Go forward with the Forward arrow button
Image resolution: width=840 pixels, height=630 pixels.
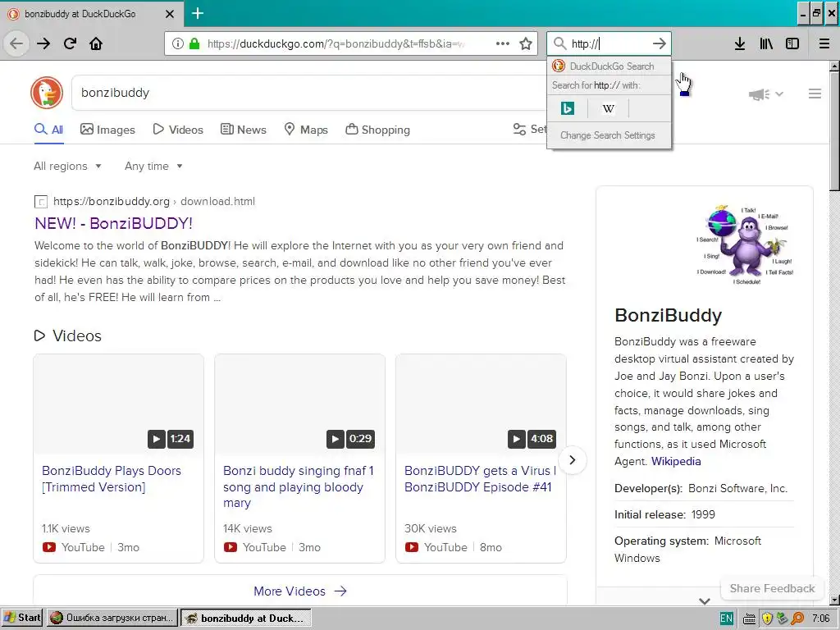click(x=43, y=43)
